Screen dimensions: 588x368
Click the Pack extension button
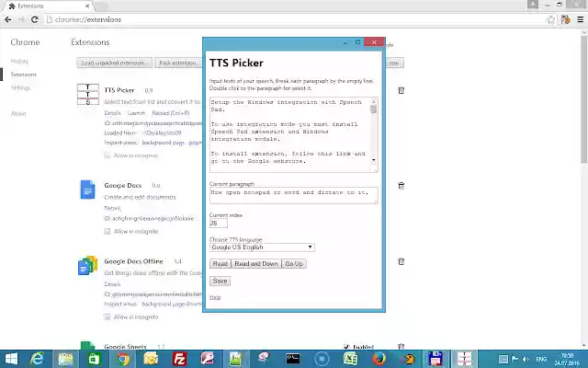pyautogui.click(x=178, y=63)
